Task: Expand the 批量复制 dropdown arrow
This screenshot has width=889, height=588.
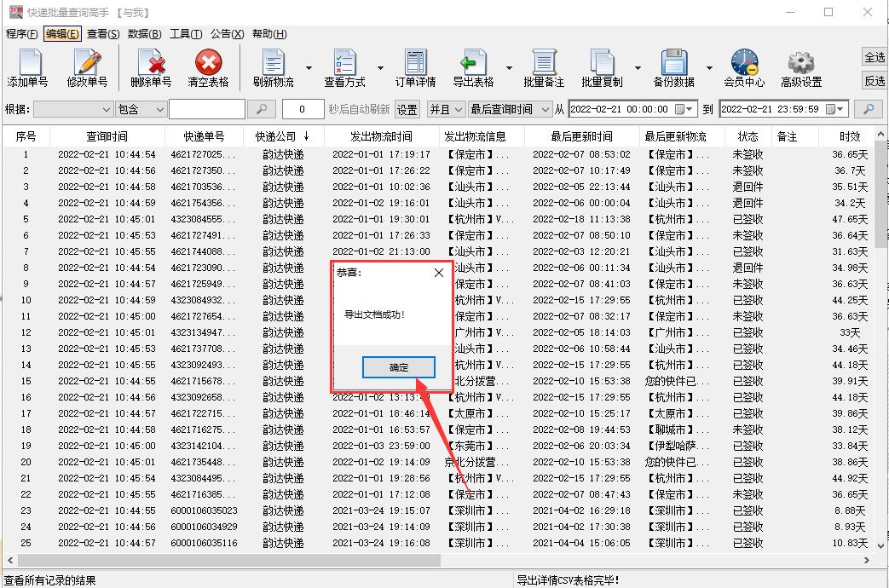Action: [x=638, y=68]
